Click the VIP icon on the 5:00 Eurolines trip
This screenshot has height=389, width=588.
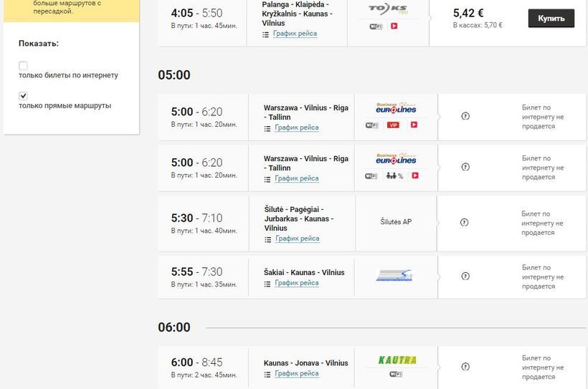point(393,125)
